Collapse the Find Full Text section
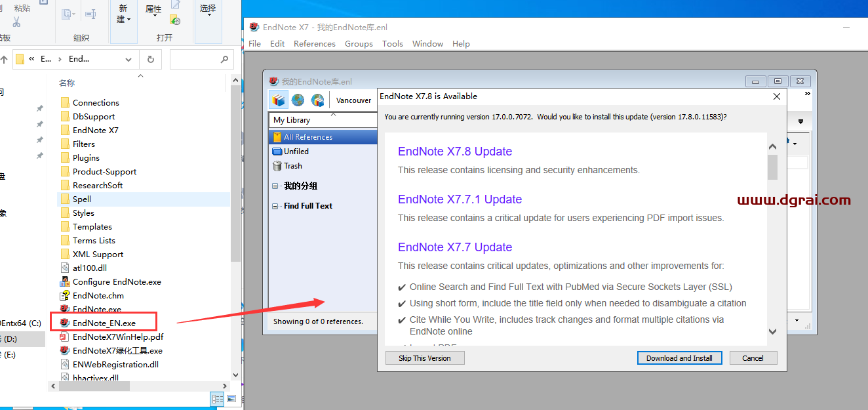The width and height of the screenshot is (868, 410). click(x=275, y=205)
